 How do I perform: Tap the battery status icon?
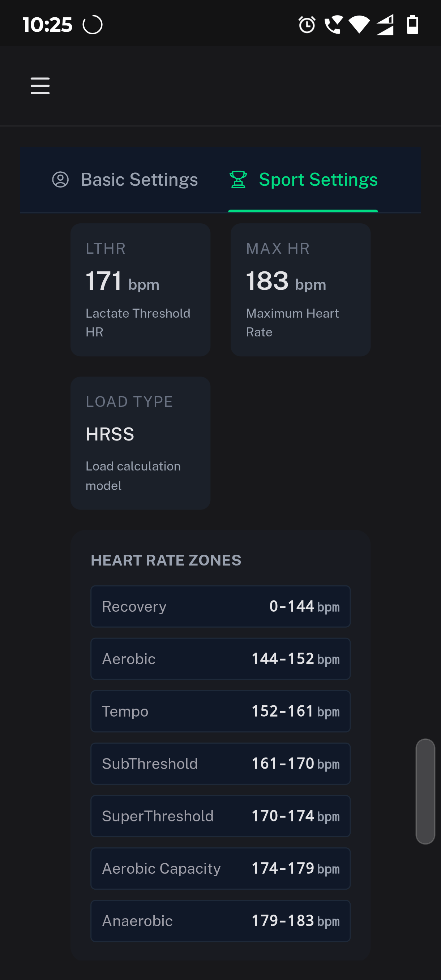pyautogui.click(x=412, y=25)
